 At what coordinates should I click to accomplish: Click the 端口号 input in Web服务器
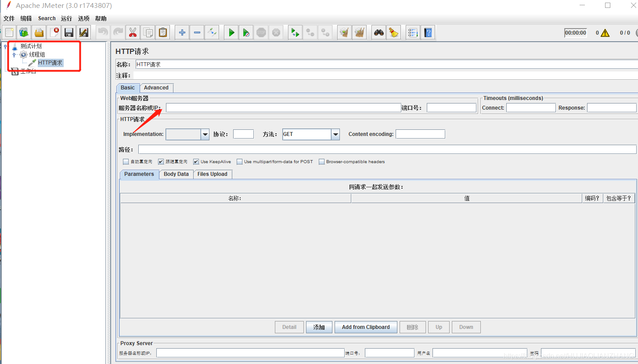click(451, 107)
